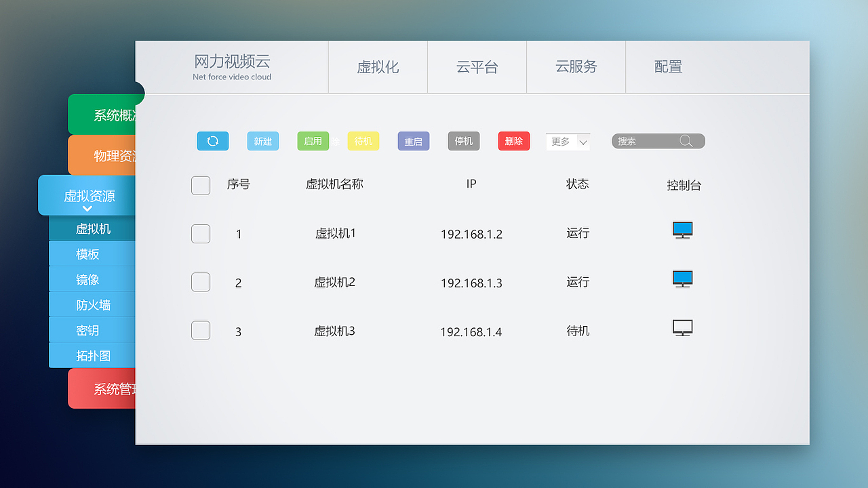Open the 拓扑图 sidebar entry
The width and height of the screenshot is (868, 488).
tap(92, 355)
